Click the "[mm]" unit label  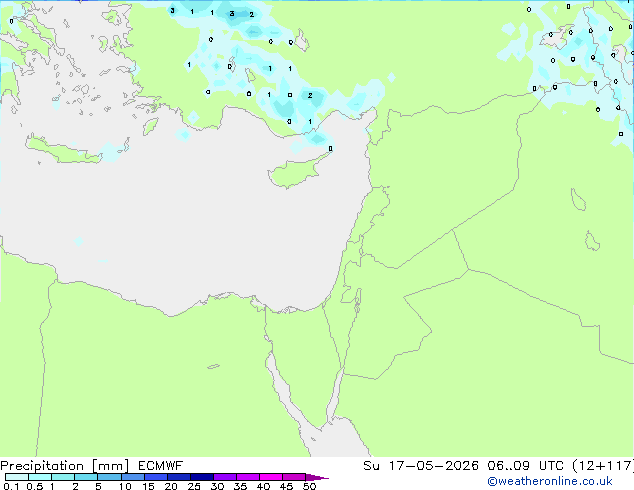110,466
